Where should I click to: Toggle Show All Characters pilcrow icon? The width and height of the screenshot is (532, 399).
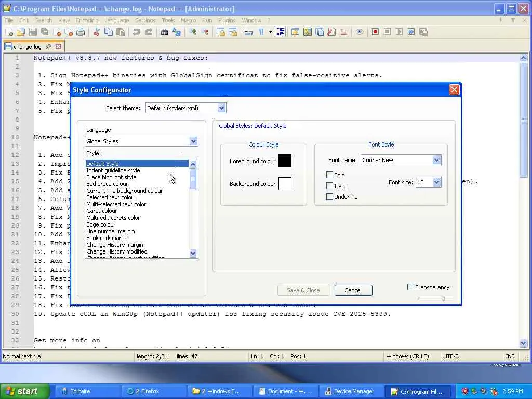point(261,32)
